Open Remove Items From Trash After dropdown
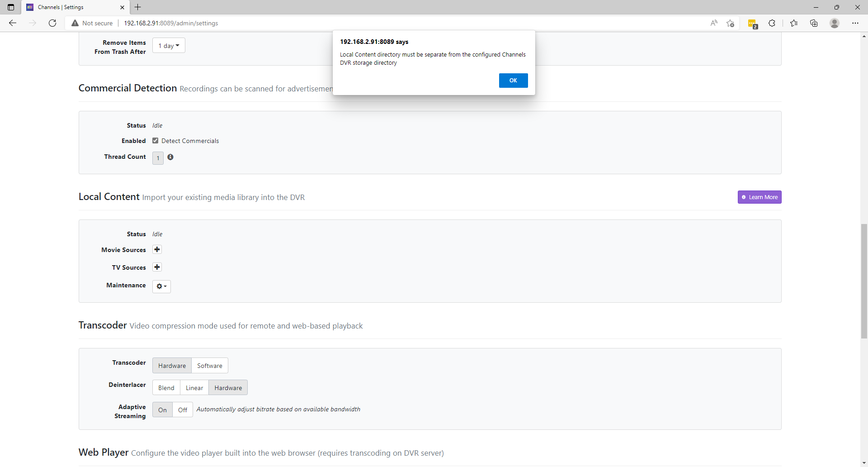The height and width of the screenshot is (467, 868). 169,46
